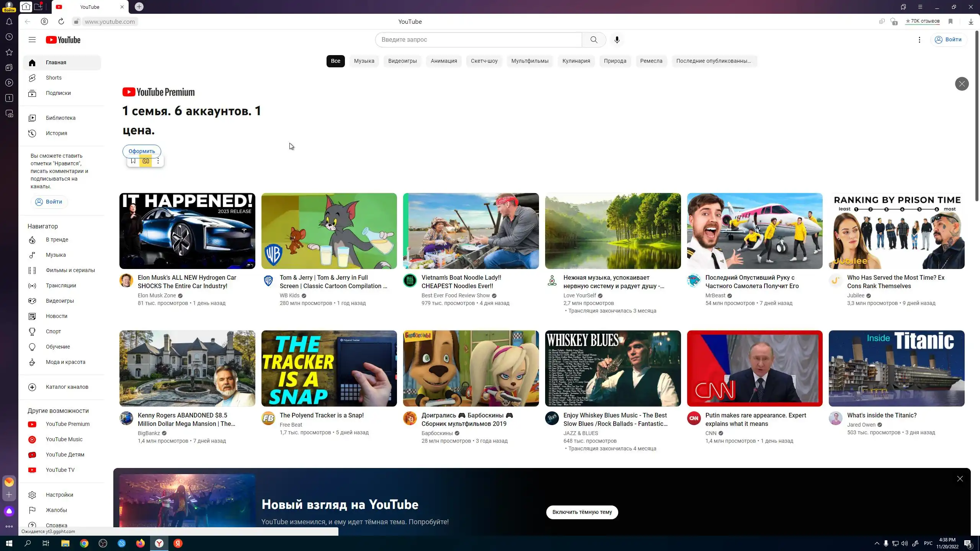This screenshot has width=980, height=551.
Task: Select the Кулинария filter chip
Action: coord(576,61)
